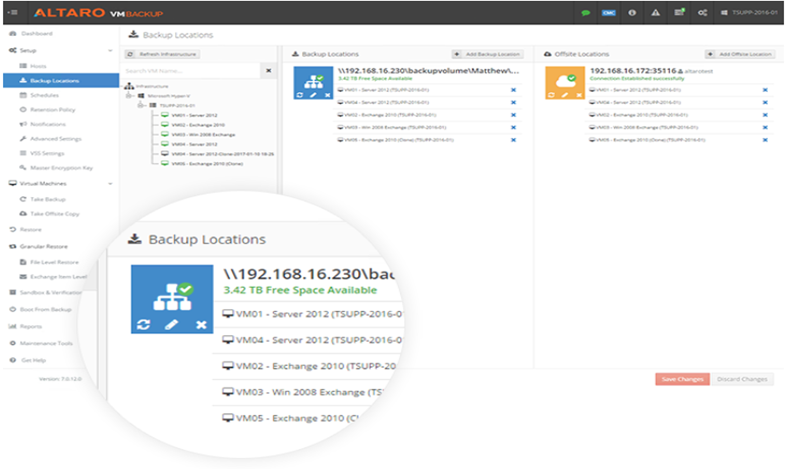
Task: Select VM03 - Win 2008 Exchange in the tree
Action: coord(198,135)
